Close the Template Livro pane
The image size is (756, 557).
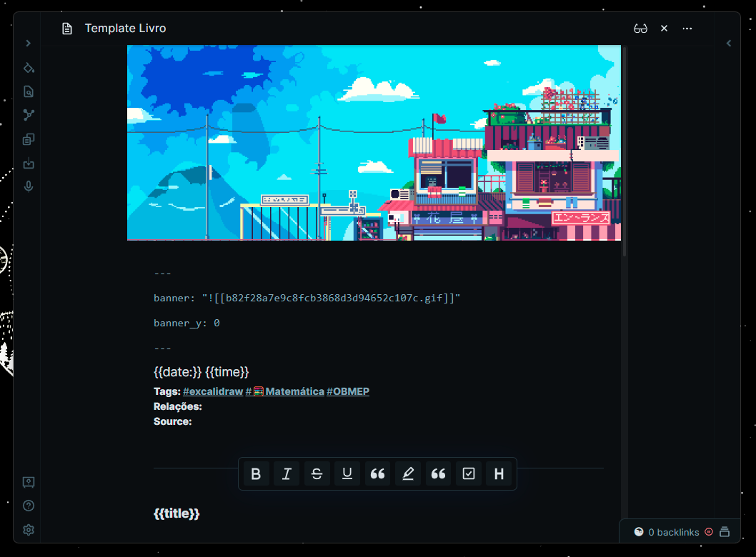coord(664,29)
